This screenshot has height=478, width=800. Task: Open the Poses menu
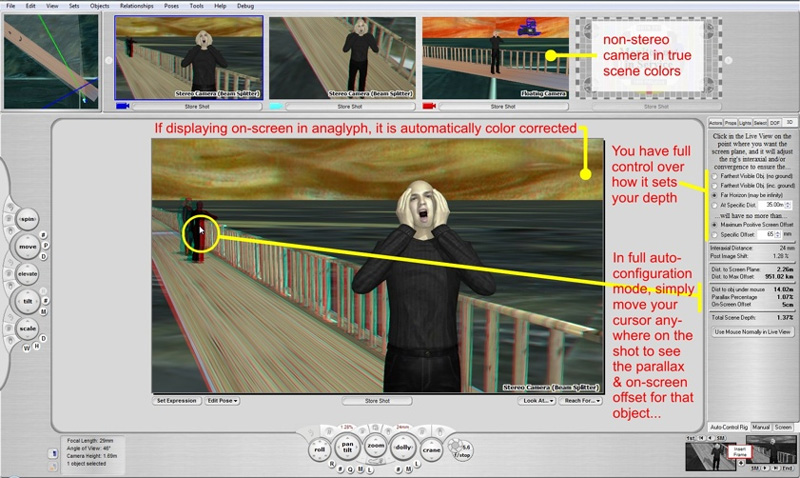(171, 6)
